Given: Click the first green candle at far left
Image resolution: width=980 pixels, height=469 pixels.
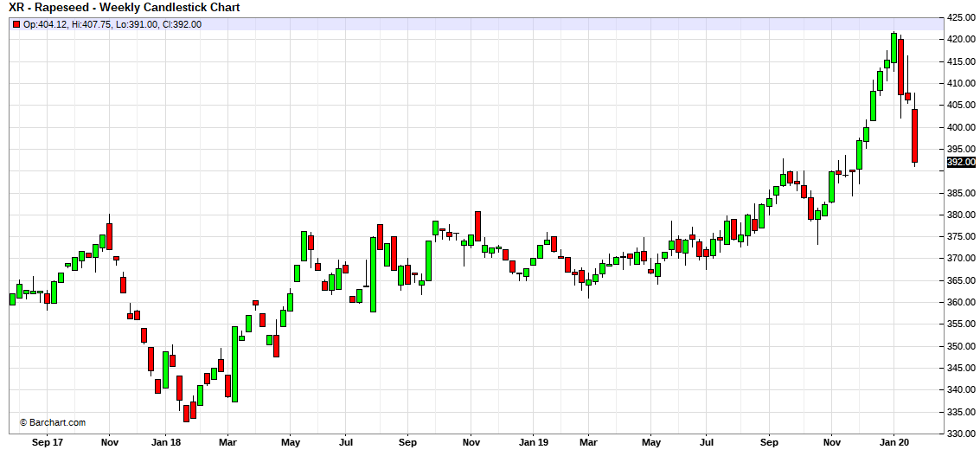Looking at the screenshot, I should pyautogui.click(x=12, y=299).
